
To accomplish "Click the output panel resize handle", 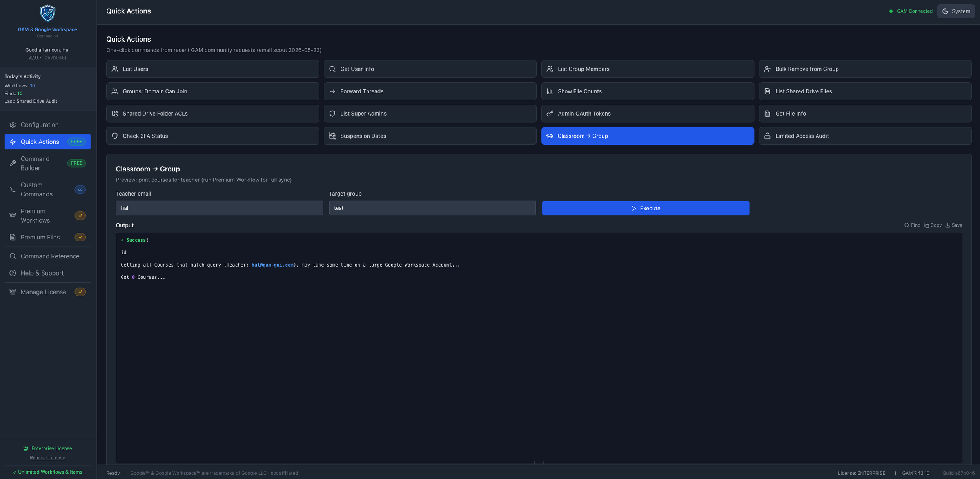I will (x=539, y=463).
